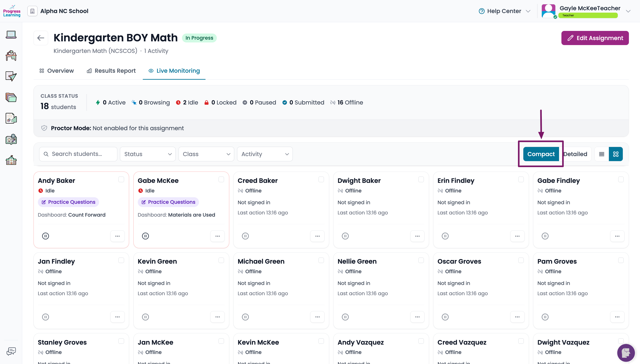Choose the Detailed card view
The height and width of the screenshot is (364, 640).
pos(575,154)
